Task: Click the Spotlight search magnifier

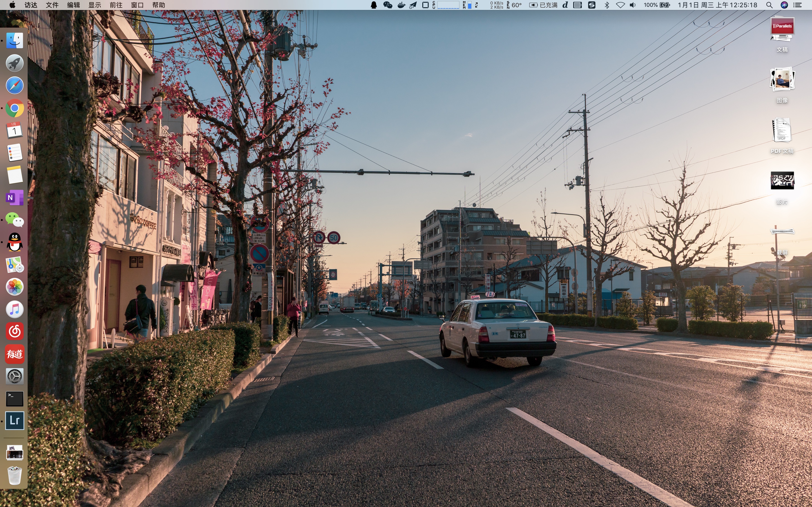Action: [769, 5]
